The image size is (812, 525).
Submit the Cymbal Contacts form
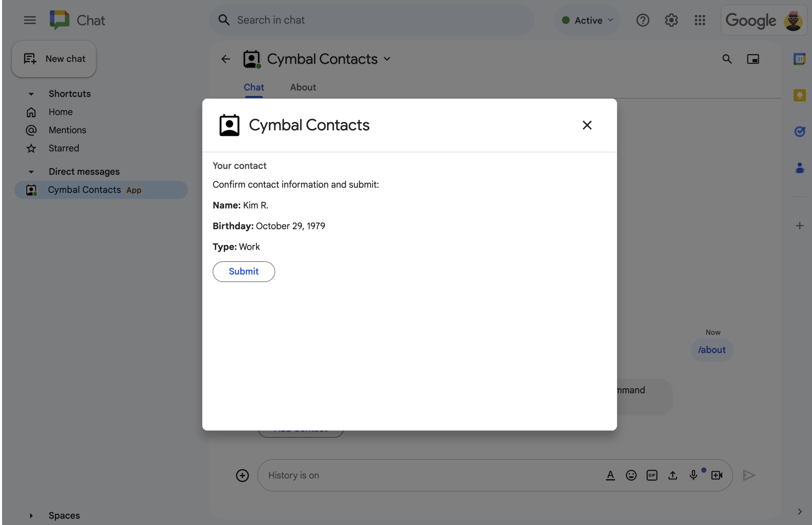point(244,271)
